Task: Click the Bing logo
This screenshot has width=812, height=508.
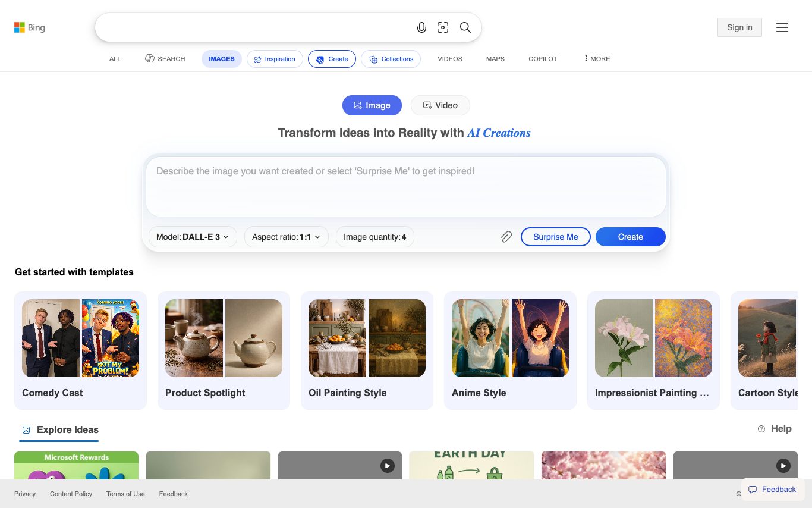Action: tap(30, 27)
